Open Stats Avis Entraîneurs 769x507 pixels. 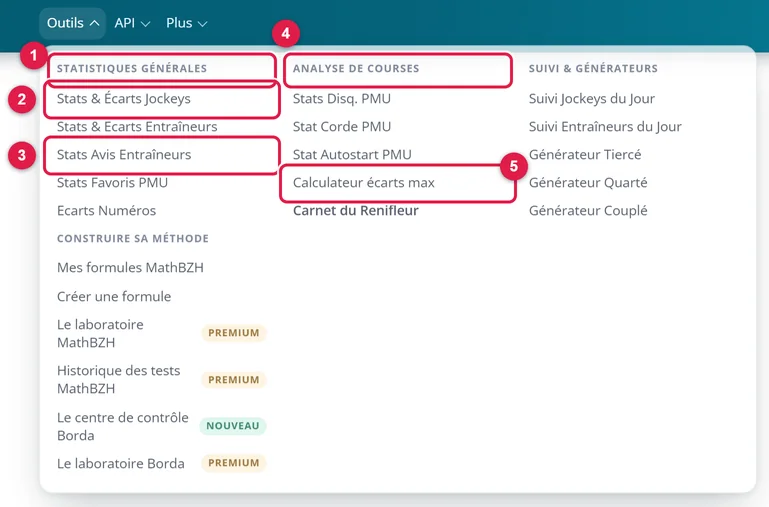coord(124,154)
